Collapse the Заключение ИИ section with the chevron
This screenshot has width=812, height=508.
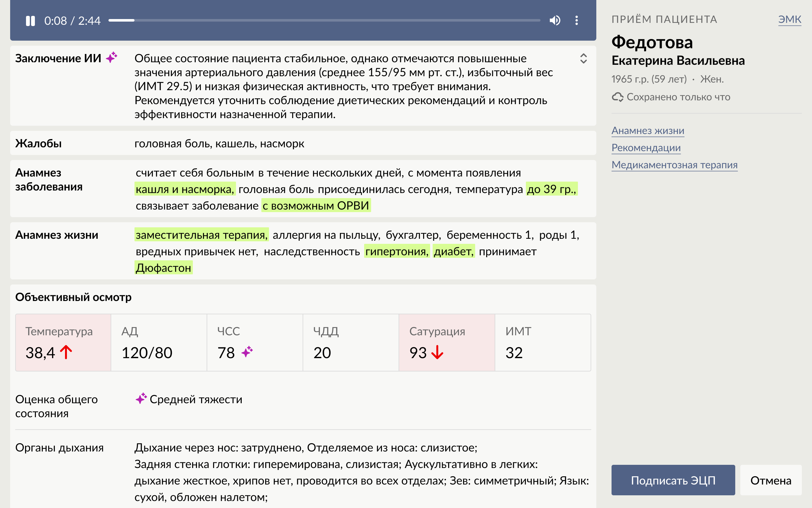[x=583, y=58]
